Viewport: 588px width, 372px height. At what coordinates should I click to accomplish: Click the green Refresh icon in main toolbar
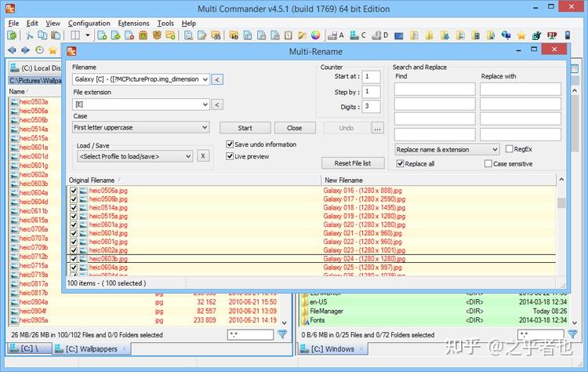coord(13,35)
